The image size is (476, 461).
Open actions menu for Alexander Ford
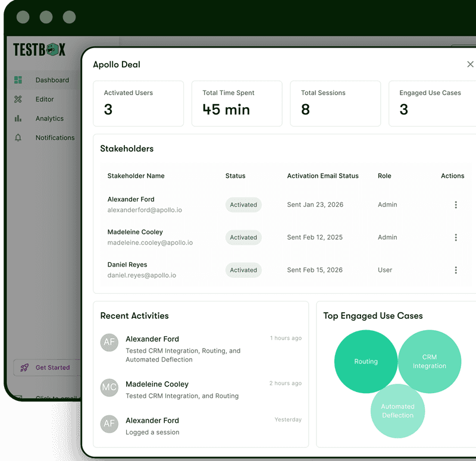pos(456,205)
